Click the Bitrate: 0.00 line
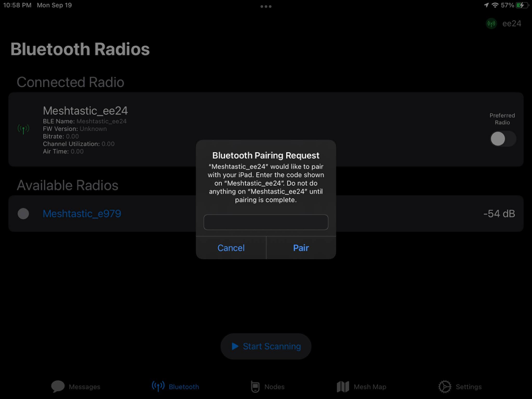 click(x=61, y=136)
